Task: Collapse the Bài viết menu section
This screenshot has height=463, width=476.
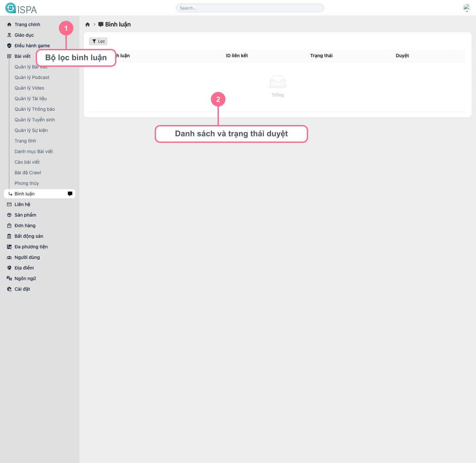Action: click(22, 56)
